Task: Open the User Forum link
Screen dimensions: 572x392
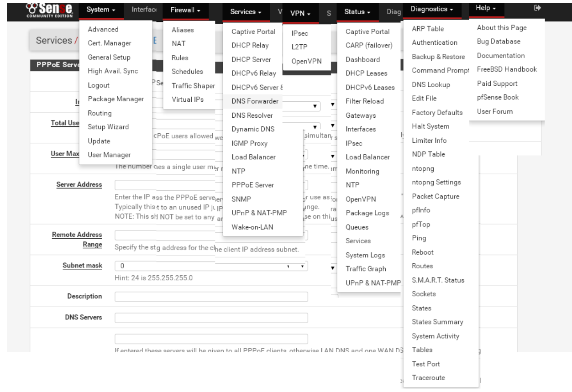Action: tap(495, 111)
